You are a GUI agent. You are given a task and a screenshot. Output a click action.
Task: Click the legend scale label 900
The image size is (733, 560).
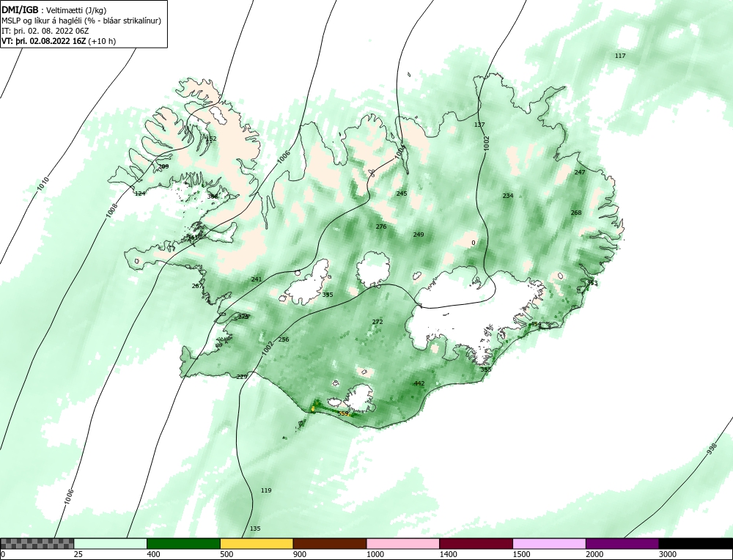[300, 554]
